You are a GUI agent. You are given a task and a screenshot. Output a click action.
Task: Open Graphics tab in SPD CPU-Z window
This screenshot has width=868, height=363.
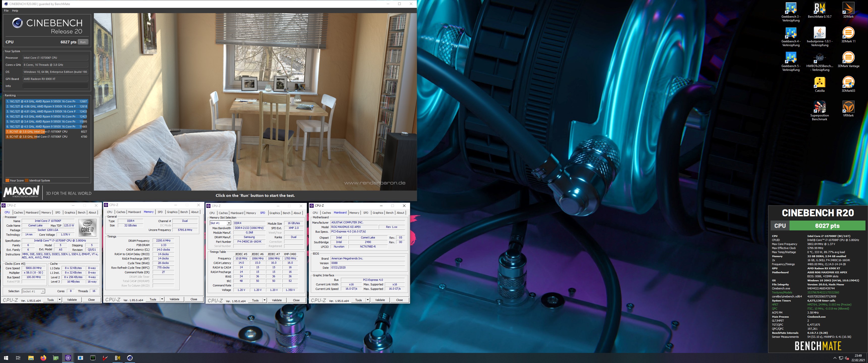pyautogui.click(x=275, y=213)
